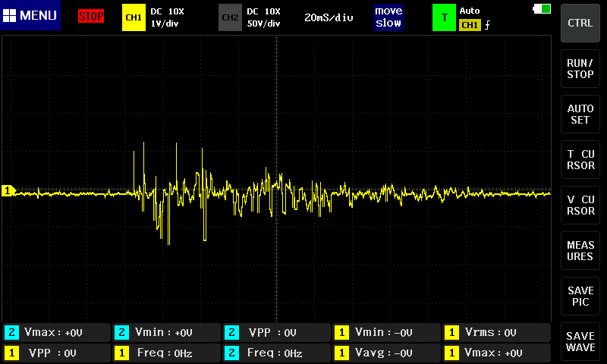Image resolution: width=607 pixels, height=364 pixels.
Task: Toggle the move slow speed option
Action: [x=388, y=17]
